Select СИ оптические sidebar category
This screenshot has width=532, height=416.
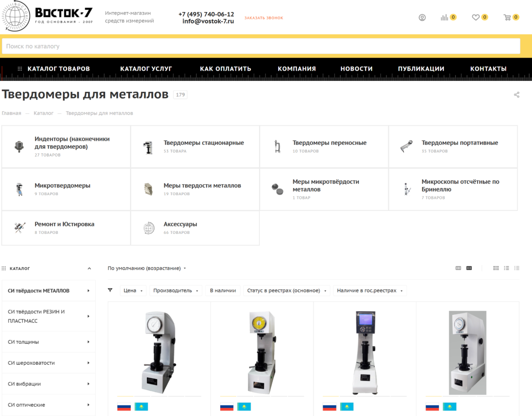[x=49, y=405]
